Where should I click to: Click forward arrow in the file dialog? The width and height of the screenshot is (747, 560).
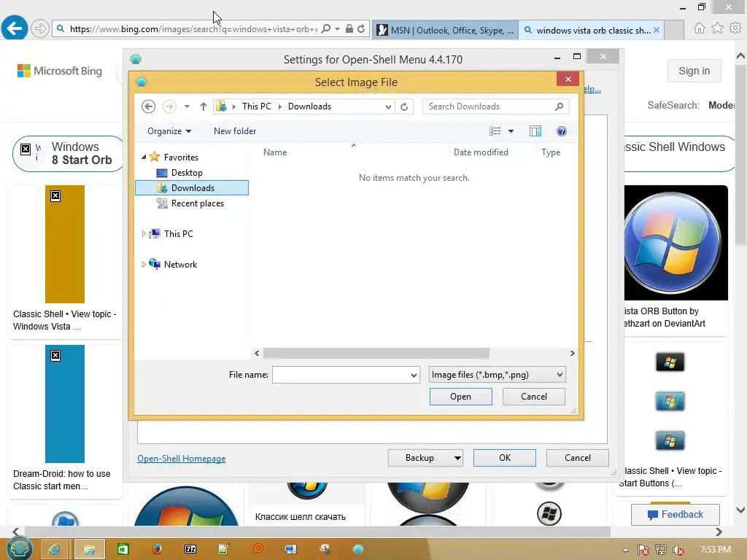click(169, 106)
